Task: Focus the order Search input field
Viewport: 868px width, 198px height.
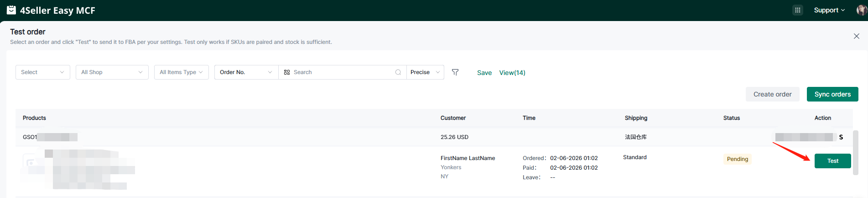Action: pos(342,72)
